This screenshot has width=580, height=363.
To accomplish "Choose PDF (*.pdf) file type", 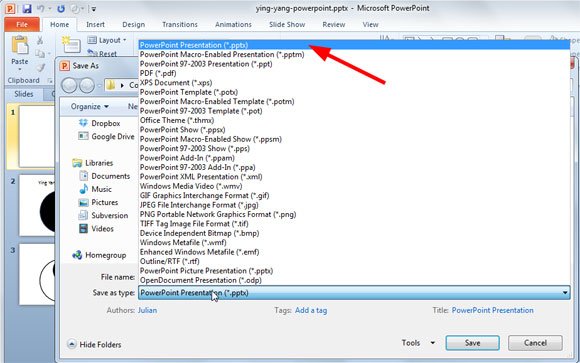I will tap(354, 73).
